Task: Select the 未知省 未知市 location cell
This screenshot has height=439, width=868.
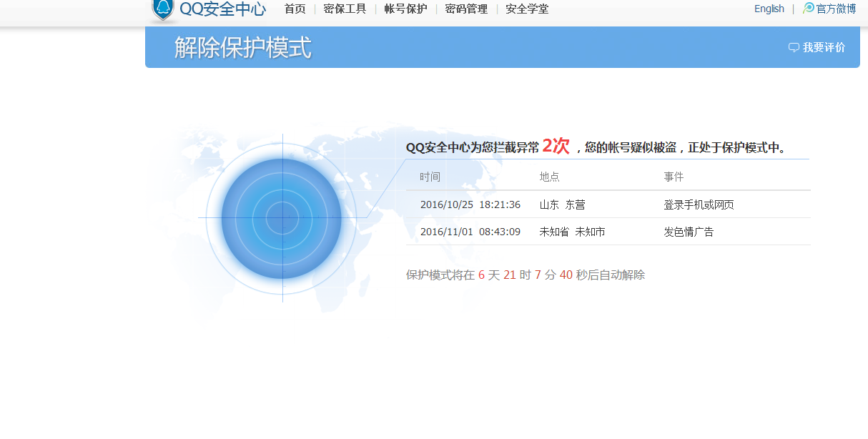Action: coord(572,232)
